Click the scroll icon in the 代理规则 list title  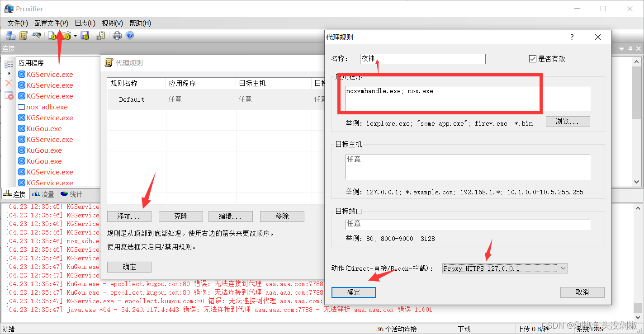coord(109,63)
